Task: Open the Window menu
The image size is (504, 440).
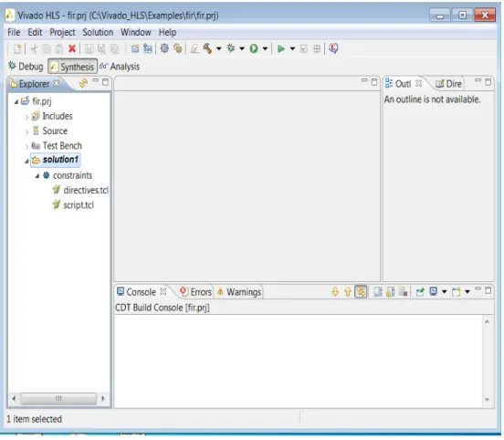Action: pos(136,32)
